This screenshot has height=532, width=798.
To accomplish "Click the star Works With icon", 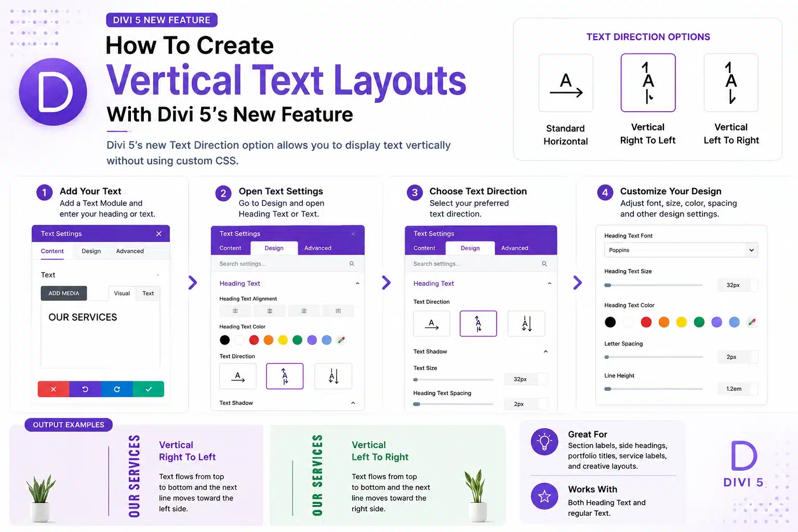I will (544, 496).
